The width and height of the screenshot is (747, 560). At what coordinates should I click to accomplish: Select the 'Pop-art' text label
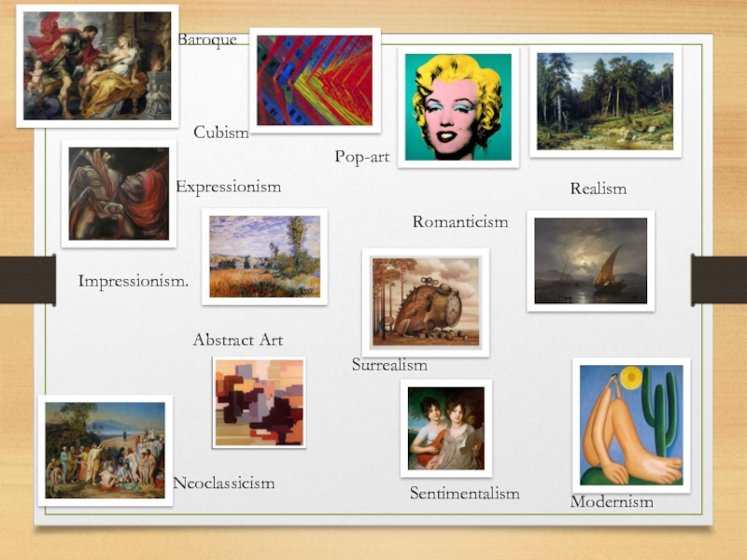[362, 157]
